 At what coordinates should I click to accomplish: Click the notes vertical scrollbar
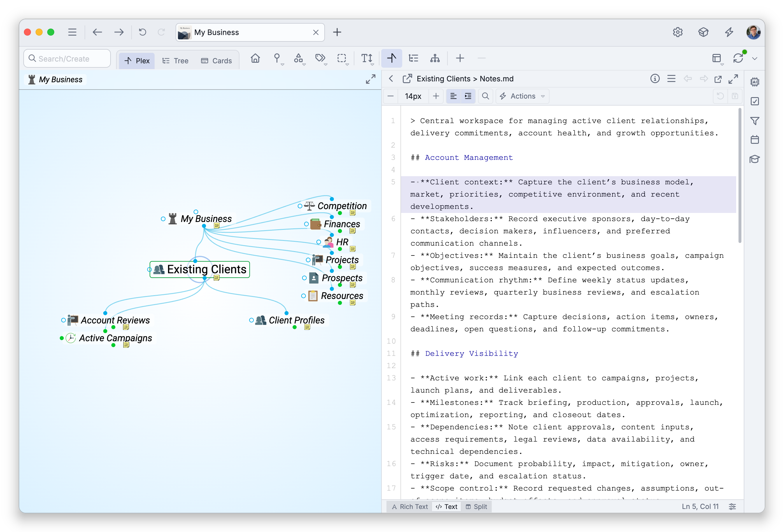pos(739,175)
